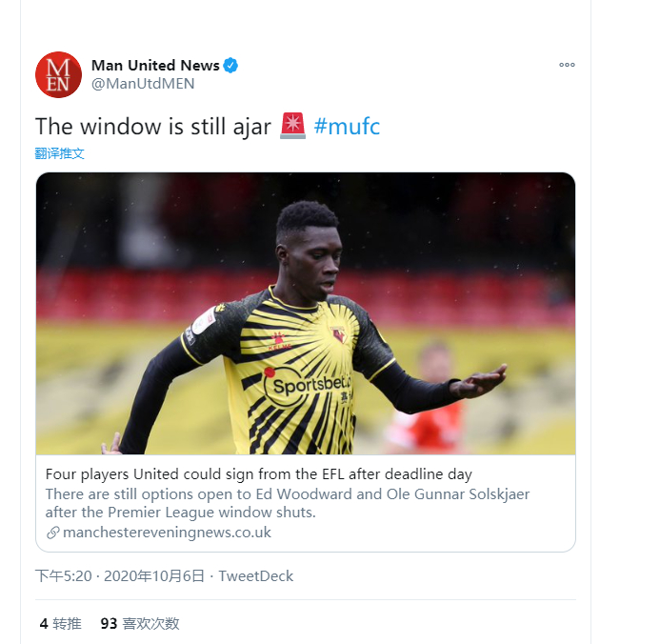Viewport: 660px width, 644px height.
Task: Click the Man United News display name
Action: [155, 65]
